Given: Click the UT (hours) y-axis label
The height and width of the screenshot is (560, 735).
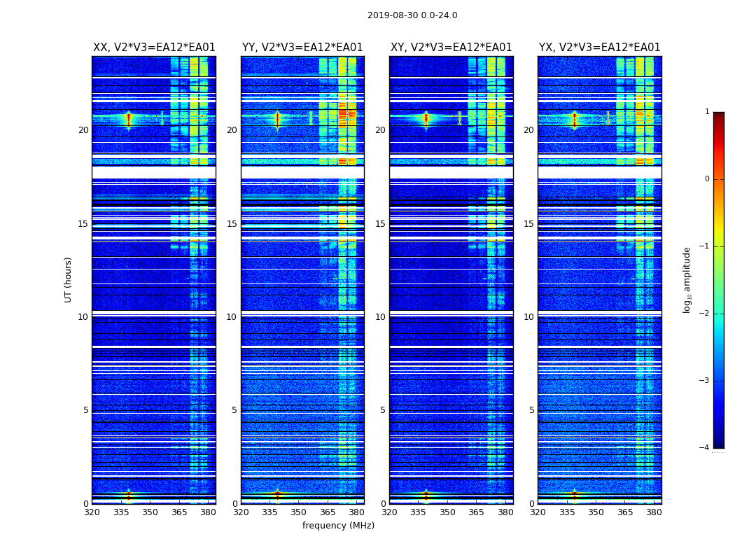Looking at the screenshot, I should tap(69, 279).
